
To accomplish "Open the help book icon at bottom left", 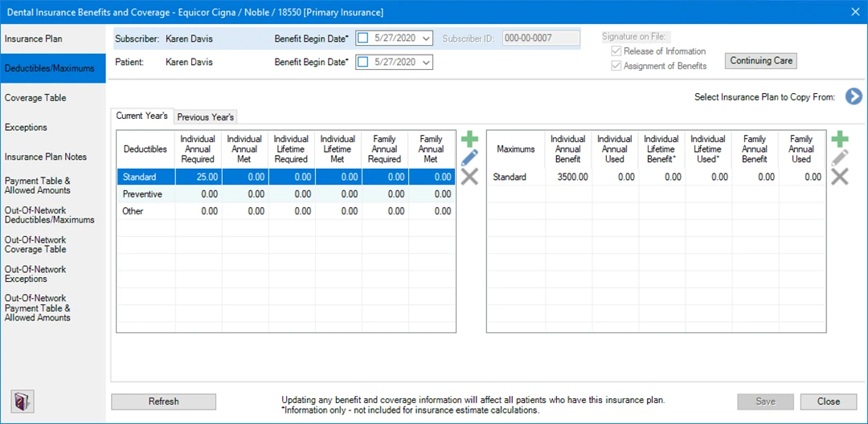I will (23, 401).
